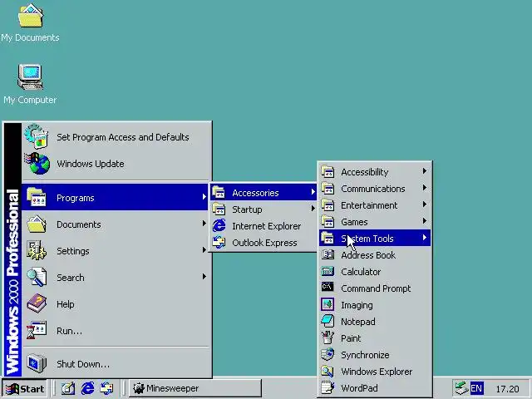Select WordPad text label

(x=359, y=388)
